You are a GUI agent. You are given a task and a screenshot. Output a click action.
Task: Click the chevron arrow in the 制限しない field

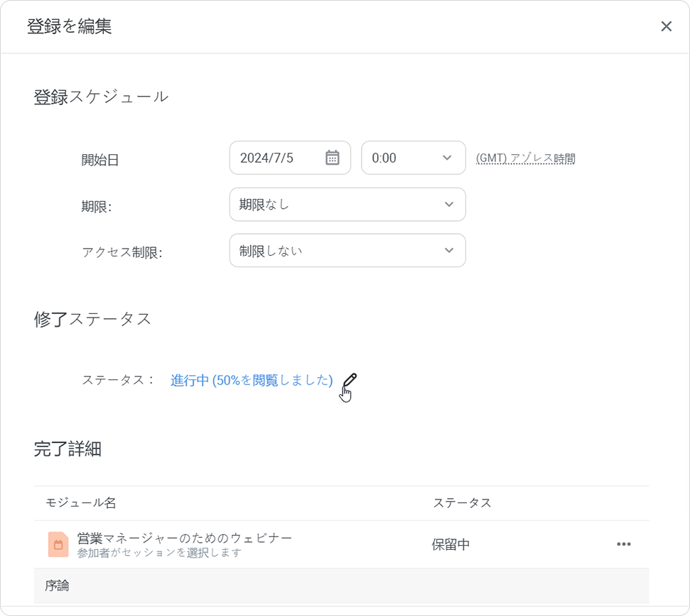(448, 251)
